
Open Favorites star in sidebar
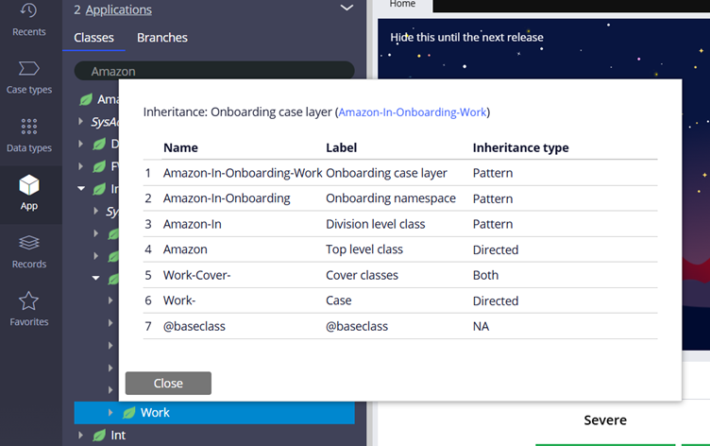point(29,308)
